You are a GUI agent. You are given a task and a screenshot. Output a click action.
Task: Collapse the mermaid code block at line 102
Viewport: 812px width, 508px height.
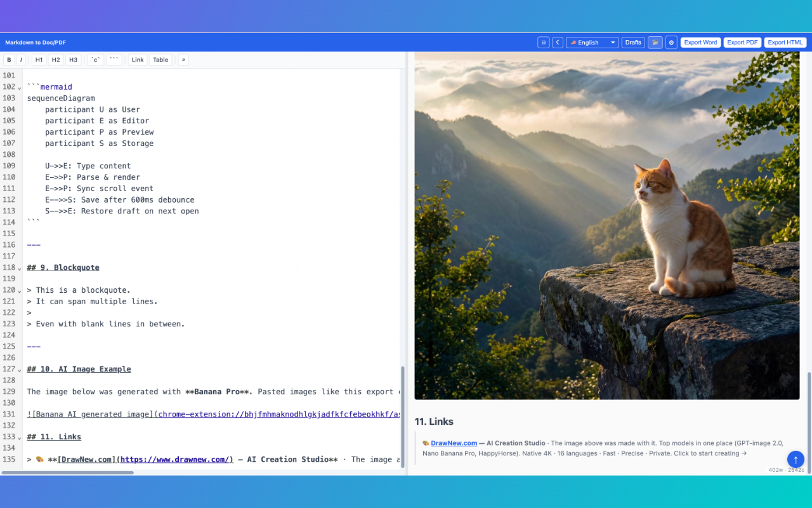20,88
